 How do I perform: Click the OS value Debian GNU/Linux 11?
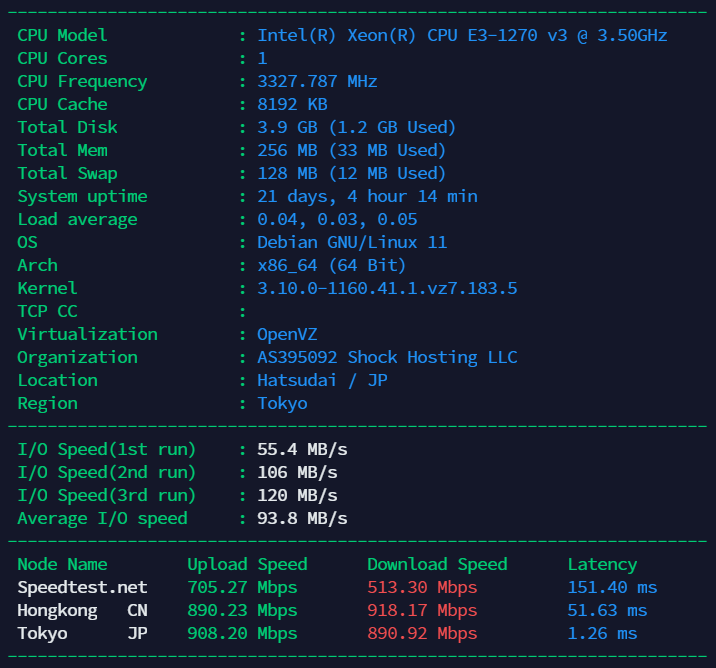(352, 243)
